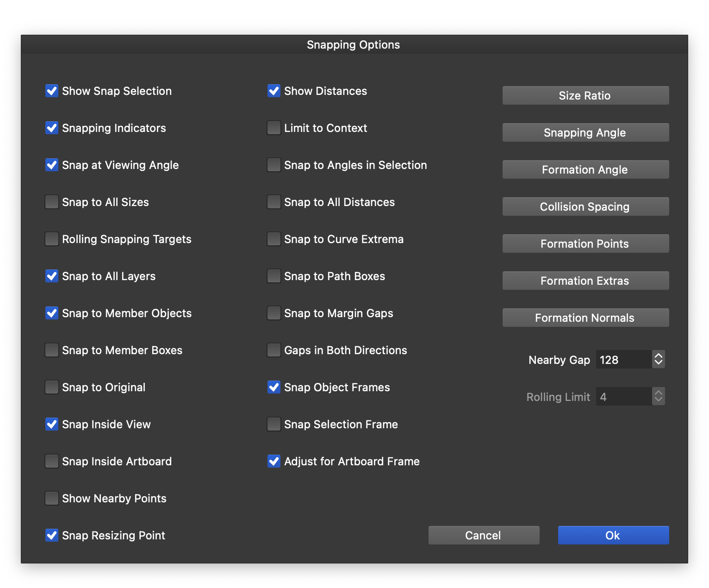Click the Snapping Angle button
709x588 pixels.
585,132
